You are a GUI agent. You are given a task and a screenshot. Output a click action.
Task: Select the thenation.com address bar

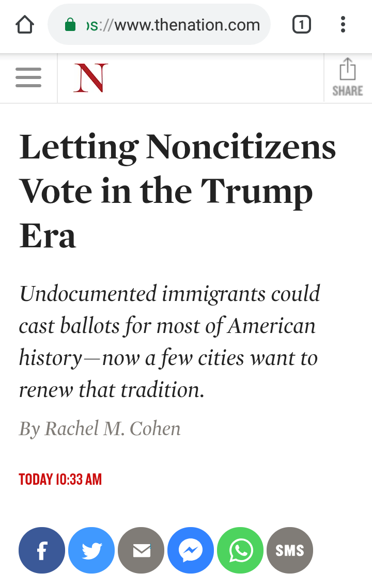coord(159,25)
